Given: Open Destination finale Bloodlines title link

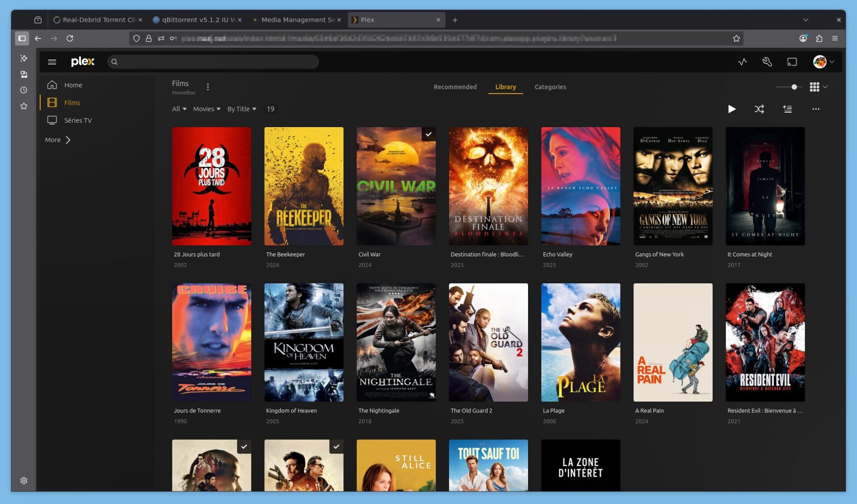Looking at the screenshot, I should (487, 255).
